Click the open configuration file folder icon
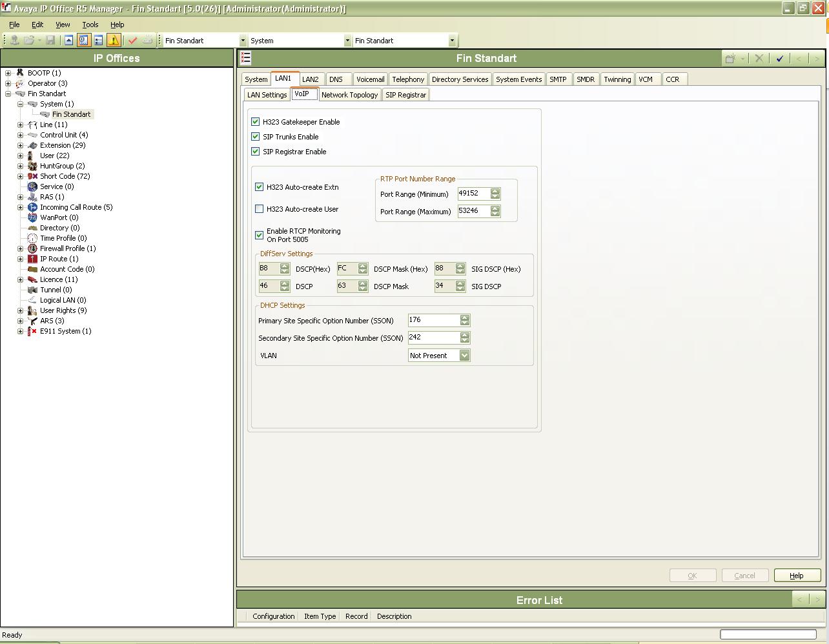The image size is (829, 644). [29, 40]
